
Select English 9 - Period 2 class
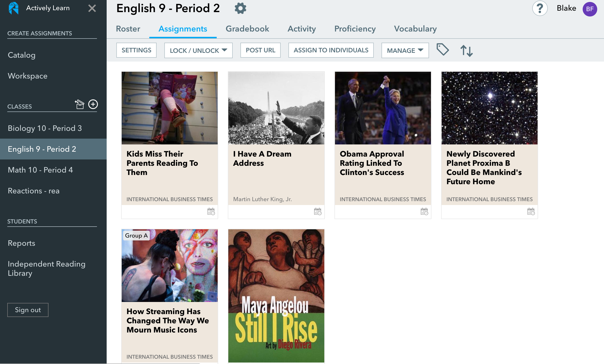53,149
